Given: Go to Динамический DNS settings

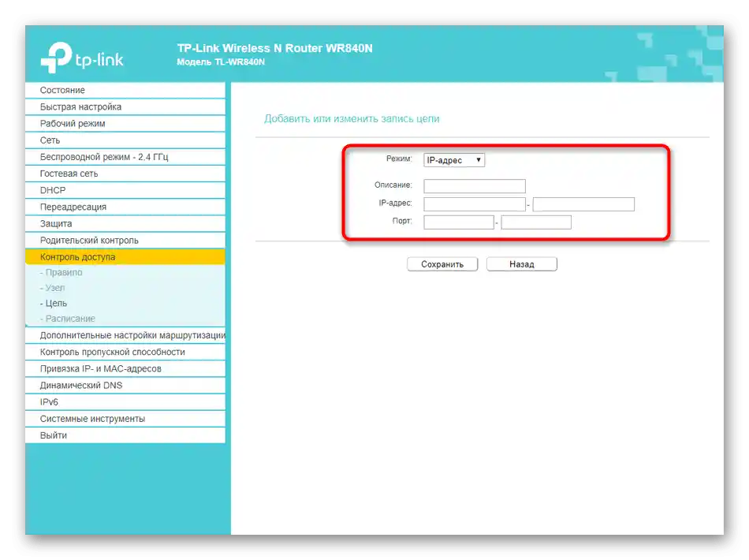Looking at the screenshot, I should [125, 386].
